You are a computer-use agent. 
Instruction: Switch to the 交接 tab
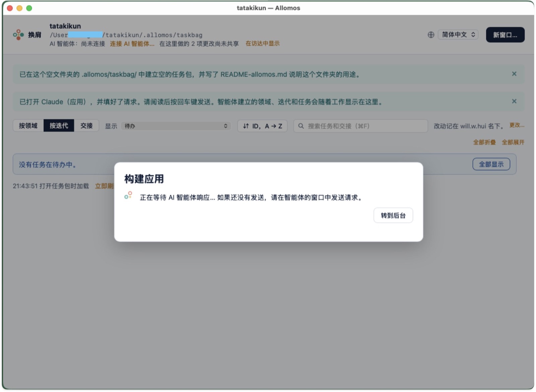click(x=86, y=126)
